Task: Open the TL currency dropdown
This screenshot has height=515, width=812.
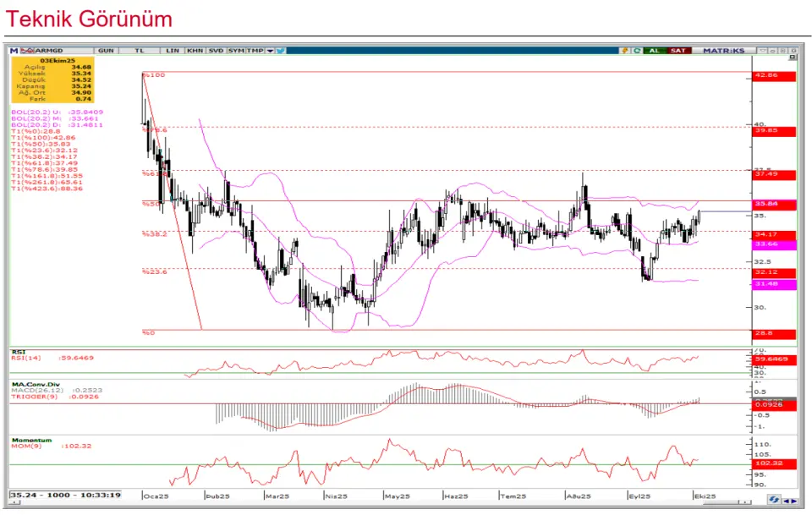Action: pyautogui.click(x=140, y=51)
